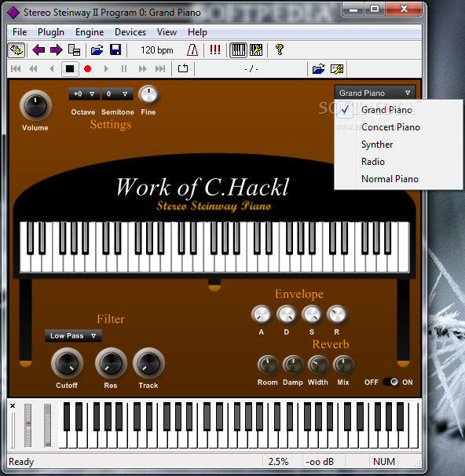Click the stop button in transport
Viewport: 465px width, 476px height.
click(70, 69)
